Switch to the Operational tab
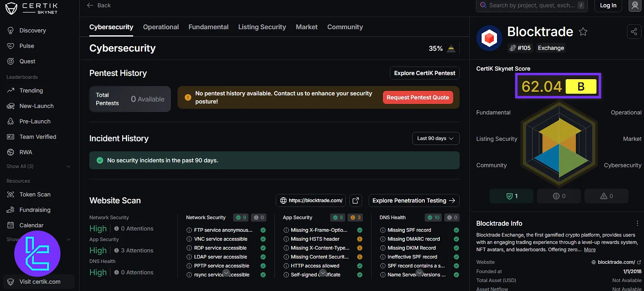Image resolution: width=644 pixels, height=291 pixels. (x=161, y=27)
